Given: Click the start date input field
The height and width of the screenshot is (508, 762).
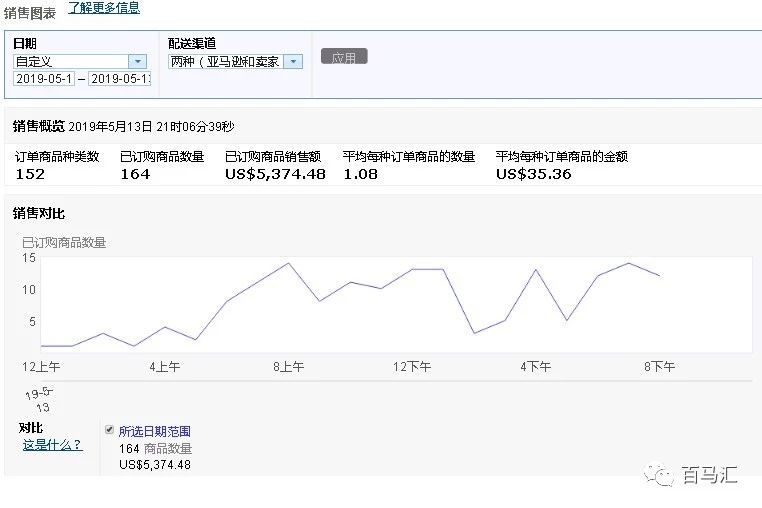Looking at the screenshot, I should click(44, 79).
